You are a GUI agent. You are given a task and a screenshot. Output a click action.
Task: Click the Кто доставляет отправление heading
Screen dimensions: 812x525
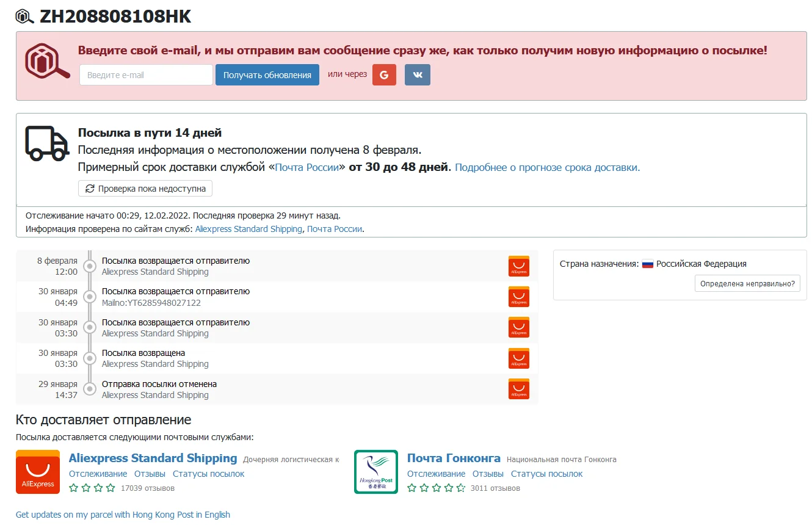(x=104, y=420)
